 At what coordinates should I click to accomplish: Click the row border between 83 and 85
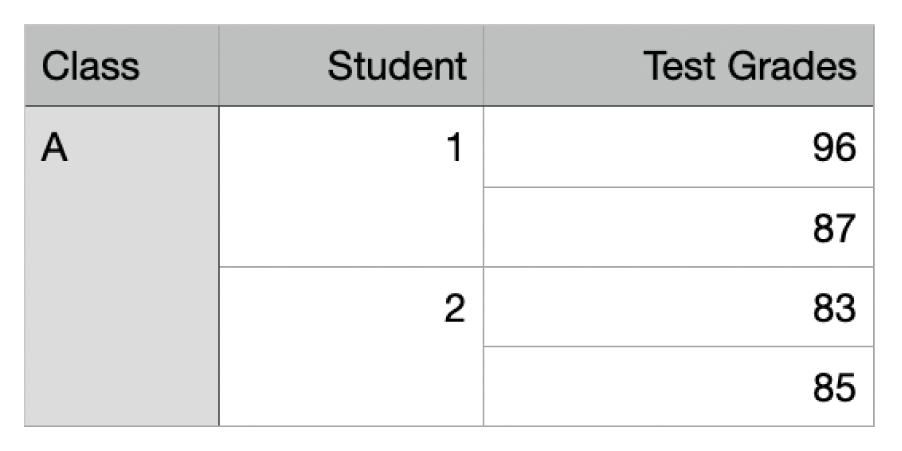tap(678, 347)
